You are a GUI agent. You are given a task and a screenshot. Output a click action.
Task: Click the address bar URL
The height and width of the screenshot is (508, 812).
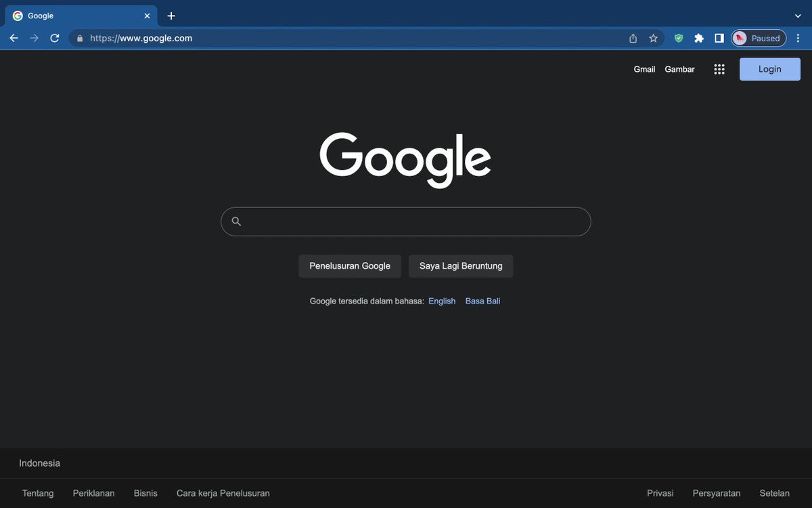pyautogui.click(x=141, y=39)
